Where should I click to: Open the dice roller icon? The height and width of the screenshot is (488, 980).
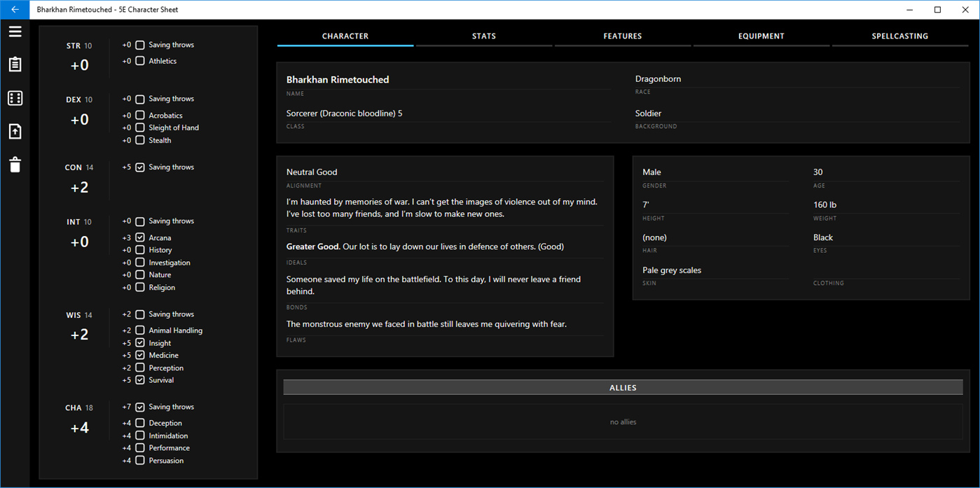[x=15, y=98]
